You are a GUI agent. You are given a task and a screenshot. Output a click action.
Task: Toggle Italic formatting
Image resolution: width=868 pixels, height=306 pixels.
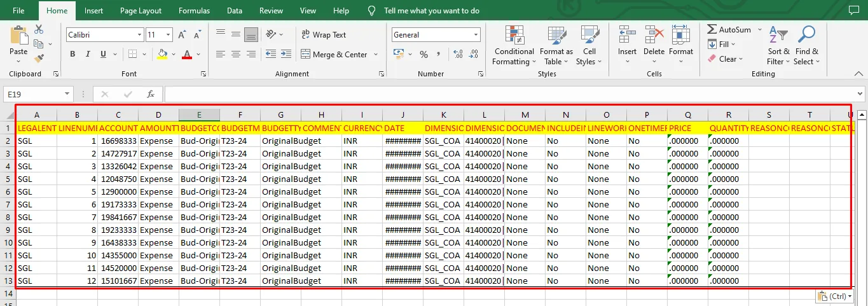[87, 55]
